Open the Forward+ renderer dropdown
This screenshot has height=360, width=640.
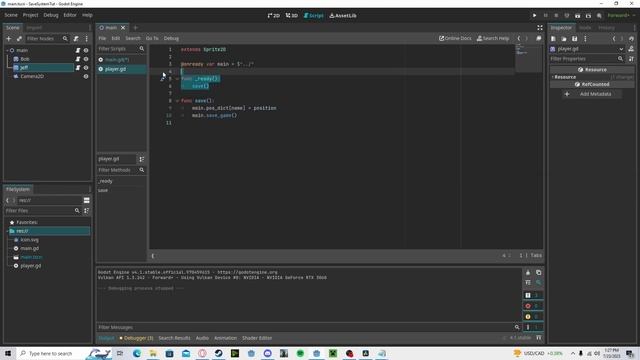click(620, 16)
